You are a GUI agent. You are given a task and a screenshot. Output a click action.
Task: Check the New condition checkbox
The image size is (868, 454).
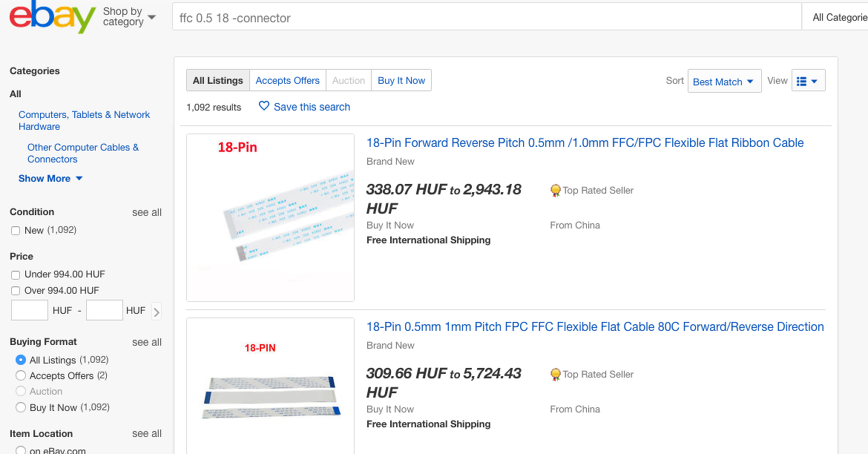(16, 231)
